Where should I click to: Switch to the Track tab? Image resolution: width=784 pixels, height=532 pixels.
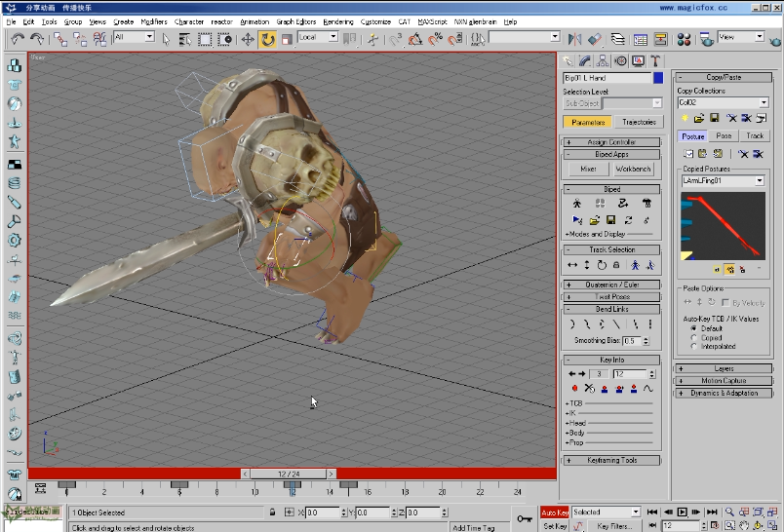pos(755,135)
